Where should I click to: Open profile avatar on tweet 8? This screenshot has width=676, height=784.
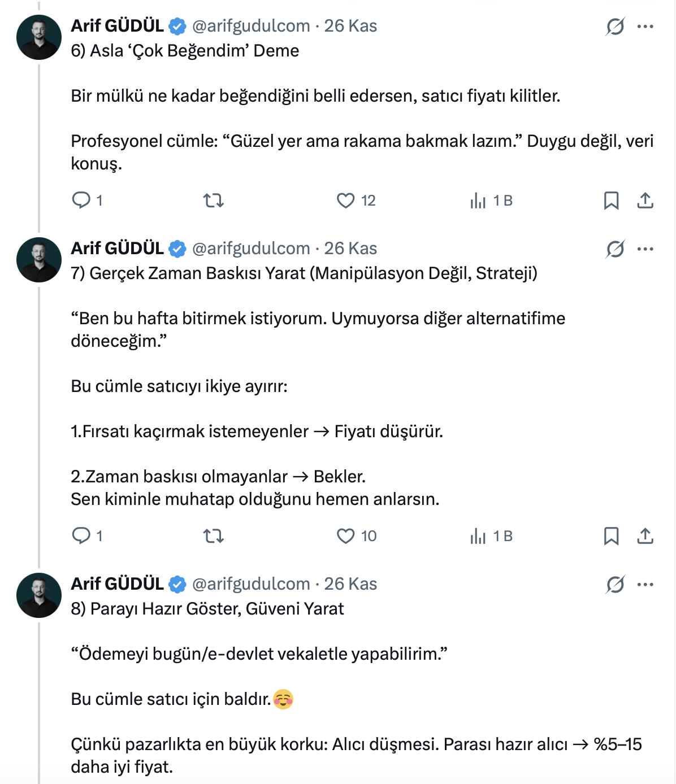[x=39, y=595]
